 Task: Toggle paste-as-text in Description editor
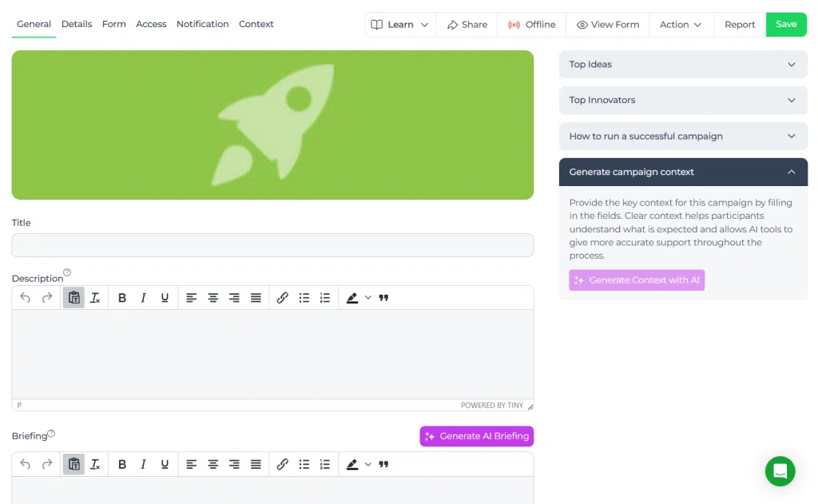73,298
